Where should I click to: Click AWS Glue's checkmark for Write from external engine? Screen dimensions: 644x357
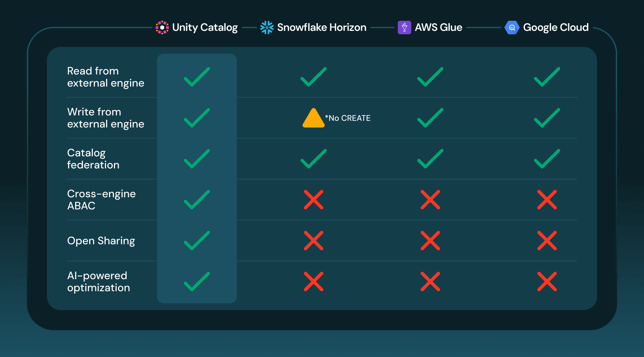pos(430,118)
